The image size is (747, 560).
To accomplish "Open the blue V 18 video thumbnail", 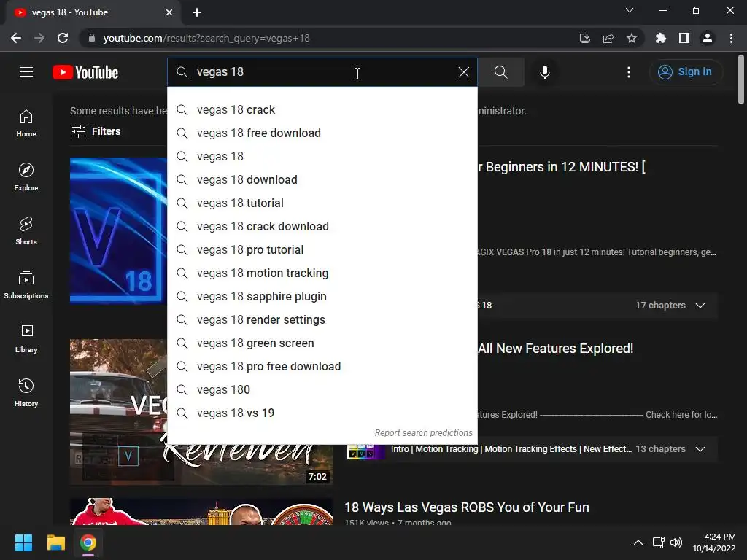I will tap(118, 230).
